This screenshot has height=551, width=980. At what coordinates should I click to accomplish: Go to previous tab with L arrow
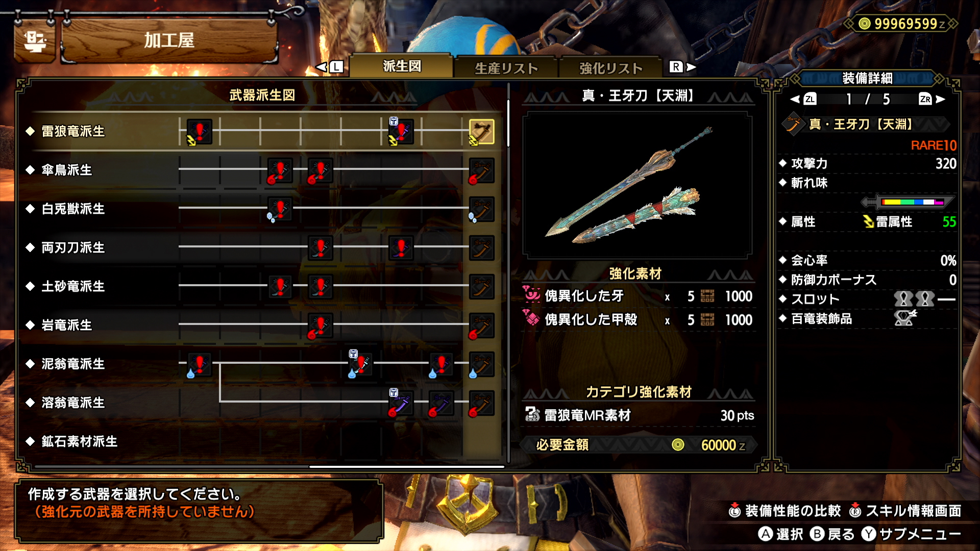click(329, 67)
